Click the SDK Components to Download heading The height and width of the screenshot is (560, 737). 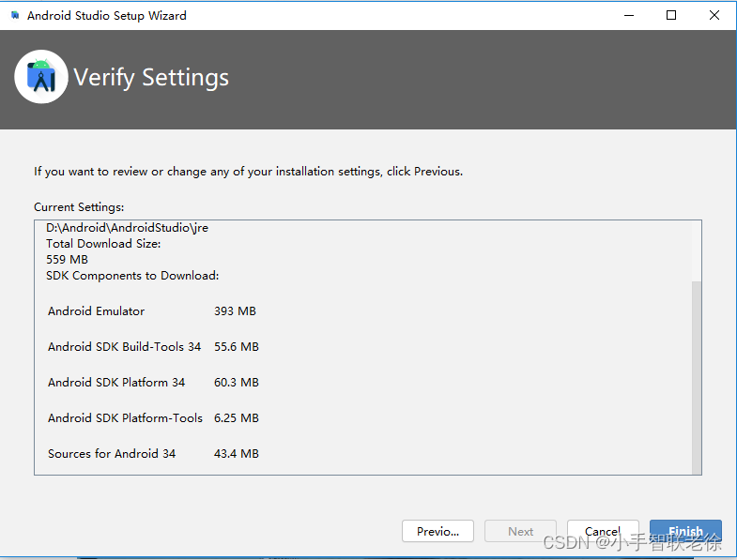tap(132, 276)
